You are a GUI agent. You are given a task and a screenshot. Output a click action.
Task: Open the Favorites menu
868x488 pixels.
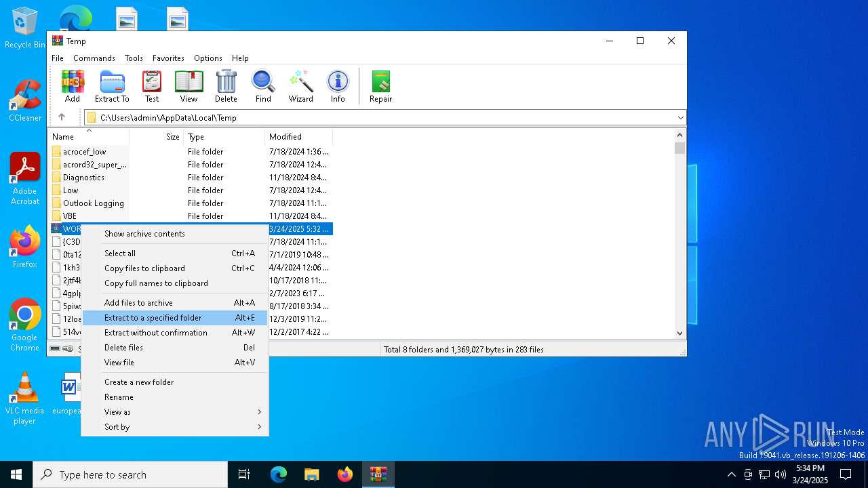[168, 58]
